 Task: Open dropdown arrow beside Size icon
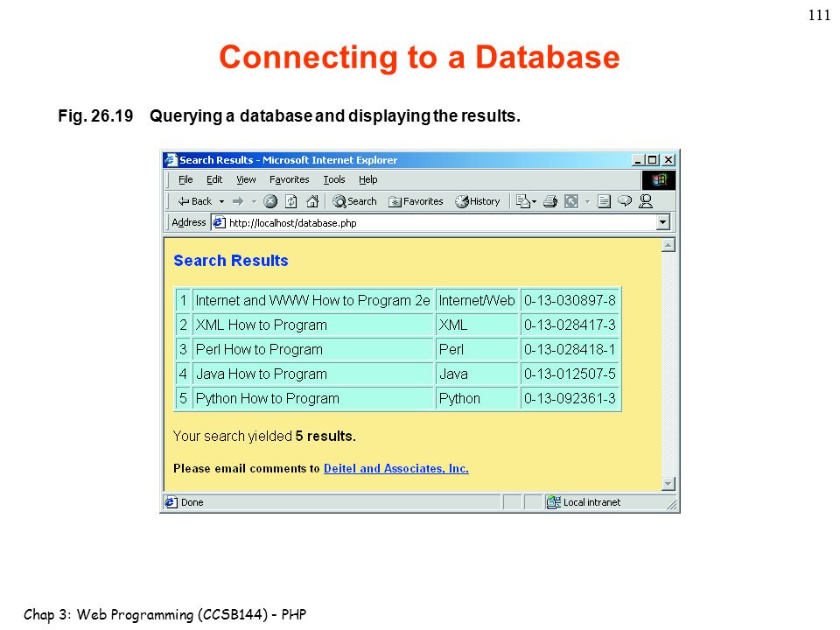(x=588, y=202)
